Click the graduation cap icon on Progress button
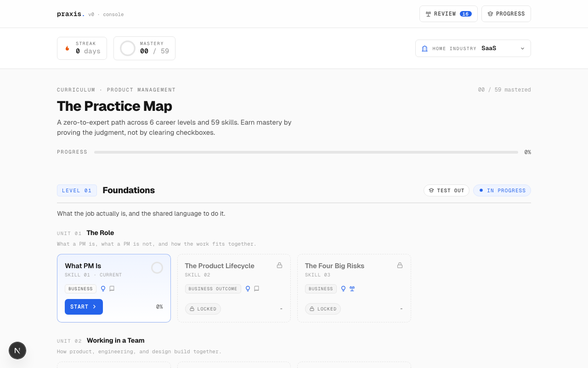This screenshot has width=588, height=368. pos(490,14)
